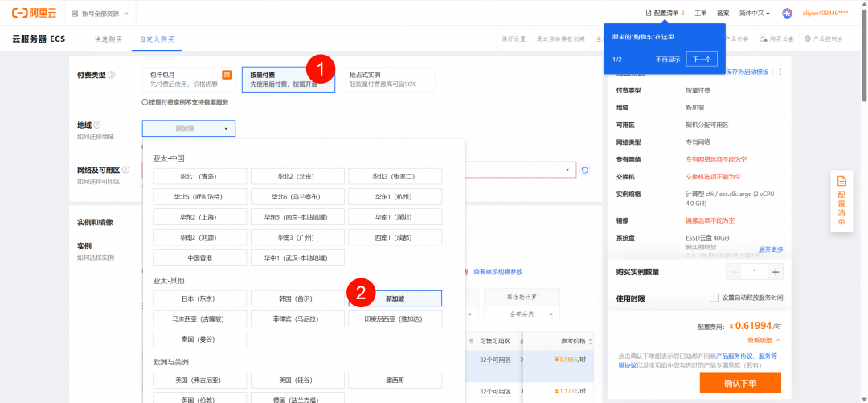The width and height of the screenshot is (868, 403).
Task: Click the minus button for instance quantity
Action: [735, 272]
